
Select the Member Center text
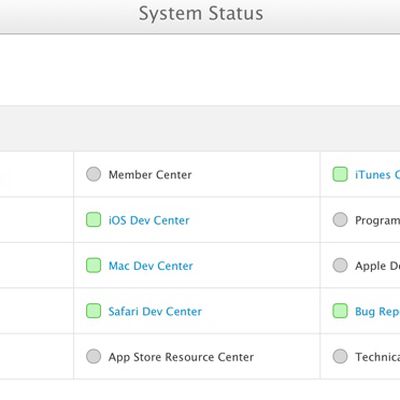click(x=150, y=175)
